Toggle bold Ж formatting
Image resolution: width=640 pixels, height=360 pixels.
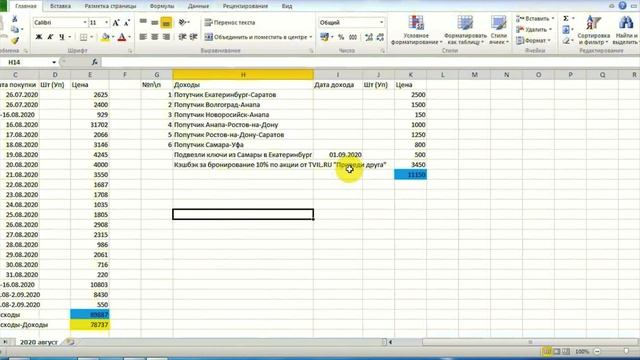(x=39, y=38)
